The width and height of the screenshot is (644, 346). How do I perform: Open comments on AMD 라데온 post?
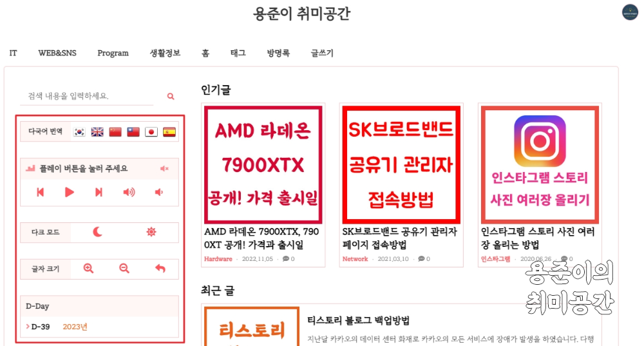(289, 259)
